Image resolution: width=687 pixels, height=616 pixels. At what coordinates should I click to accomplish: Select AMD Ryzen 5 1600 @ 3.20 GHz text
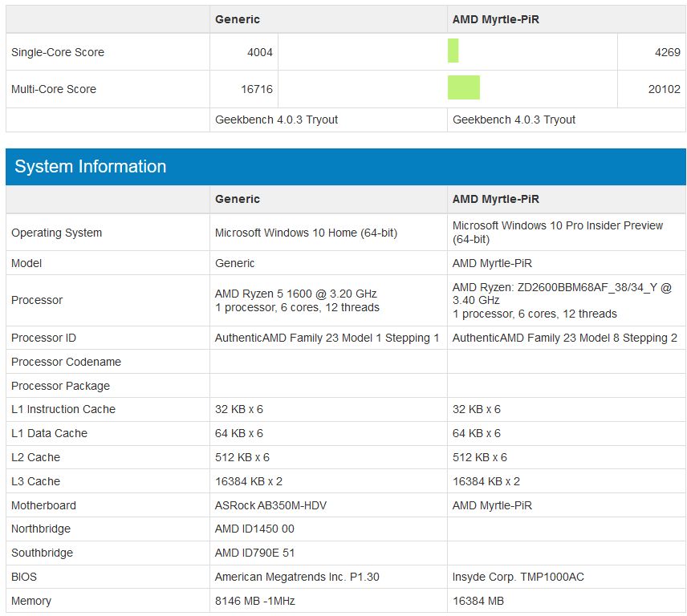pos(295,294)
